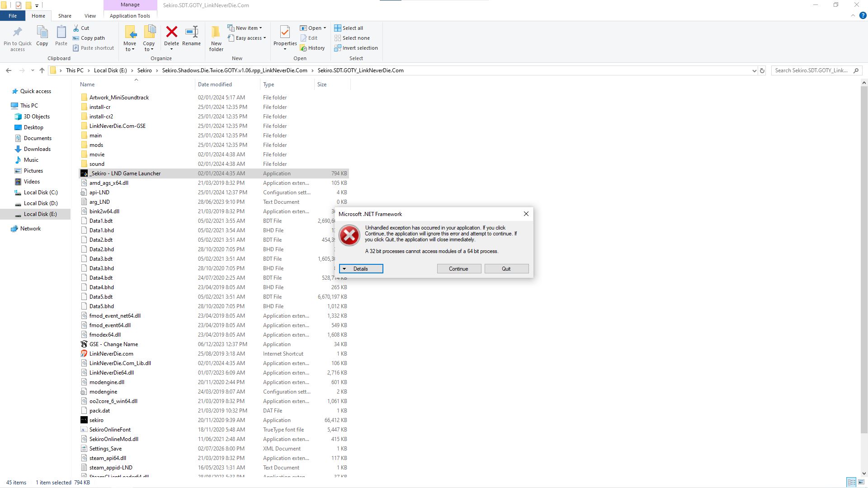868x488 pixels.
Task: Click the Pin to Quick access icon
Action: [17, 33]
